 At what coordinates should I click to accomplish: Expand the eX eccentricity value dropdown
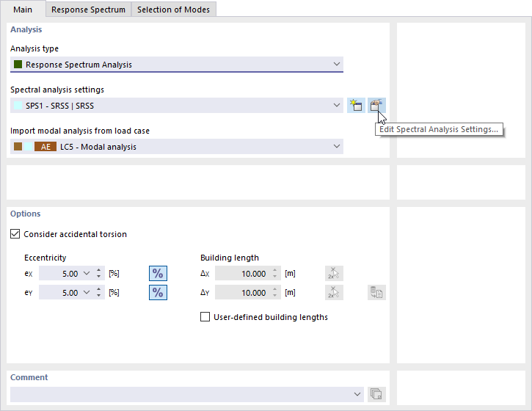coord(87,274)
